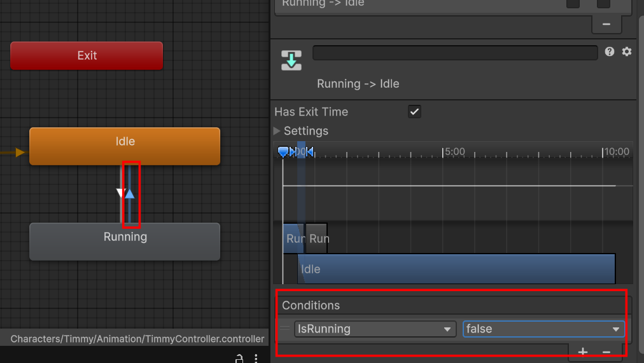Image resolution: width=644 pixels, height=363 pixels.
Task: Open the transition settings gear menu
Action: (x=627, y=51)
